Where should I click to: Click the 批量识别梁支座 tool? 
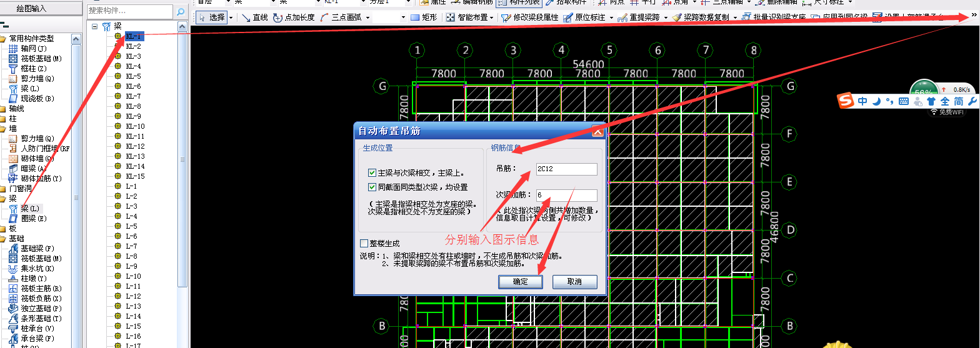tap(774, 17)
